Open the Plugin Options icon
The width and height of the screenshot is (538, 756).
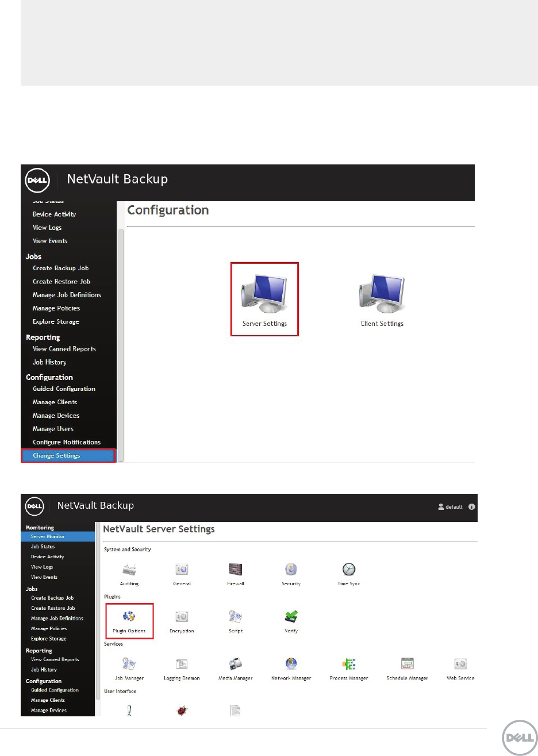click(129, 621)
